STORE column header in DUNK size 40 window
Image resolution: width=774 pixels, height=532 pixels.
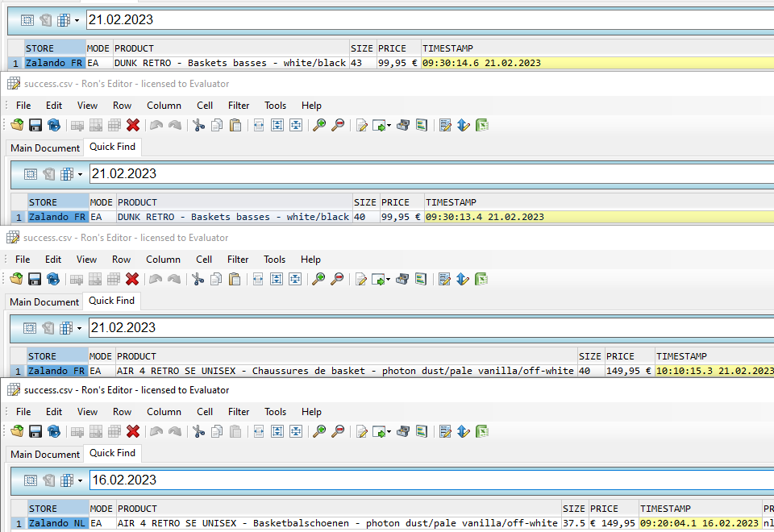click(58, 202)
